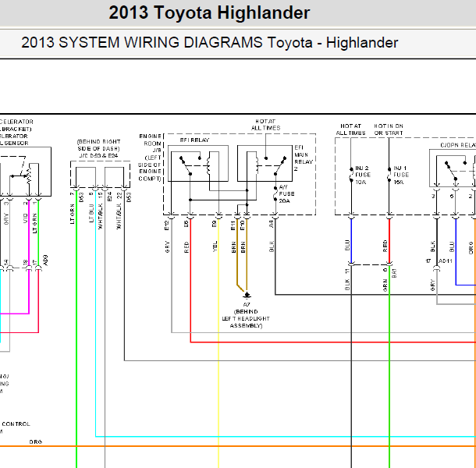Viewport: 476px width, 468px height.
Task: Click the "E24" junction connector label
Action: click(109, 197)
